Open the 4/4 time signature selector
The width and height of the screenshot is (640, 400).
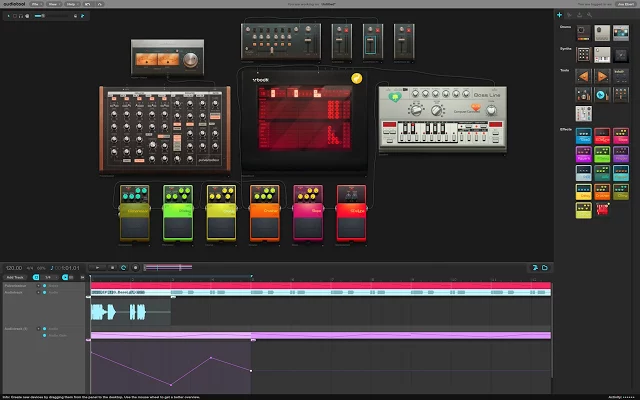click(30, 268)
